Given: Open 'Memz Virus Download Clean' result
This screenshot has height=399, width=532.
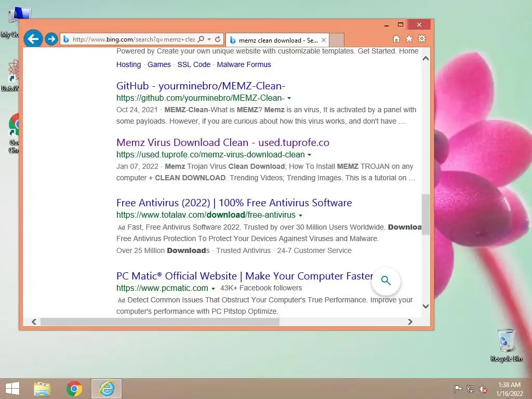Looking at the screenshot, I should 223,142.
